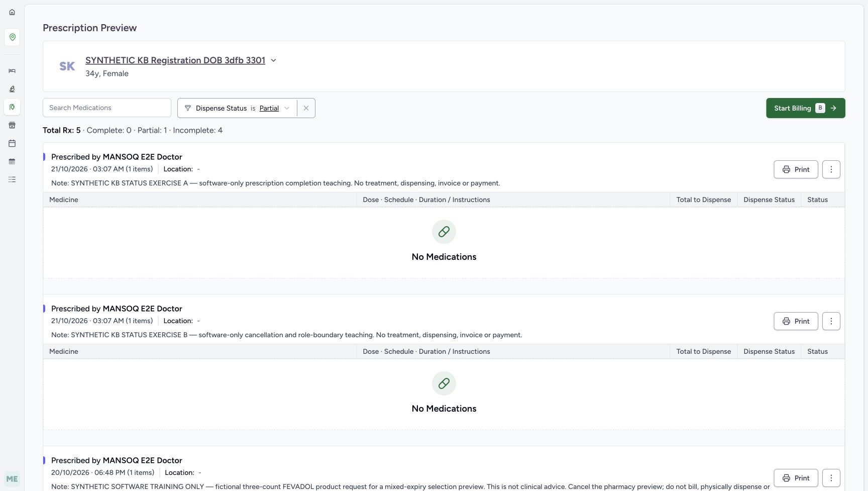Viewport: 868px width, 491px height.
Task: Select the green pharmacy sidebar icon
Action: point(12,107)
